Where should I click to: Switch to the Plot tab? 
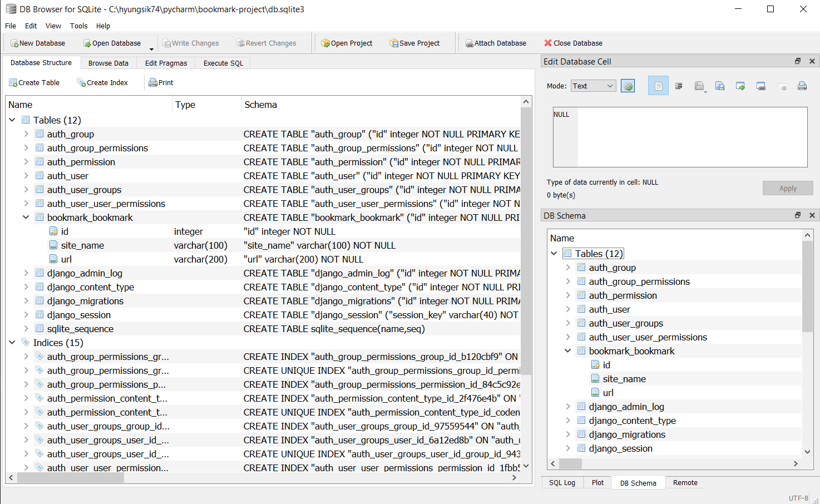point(598,483)
